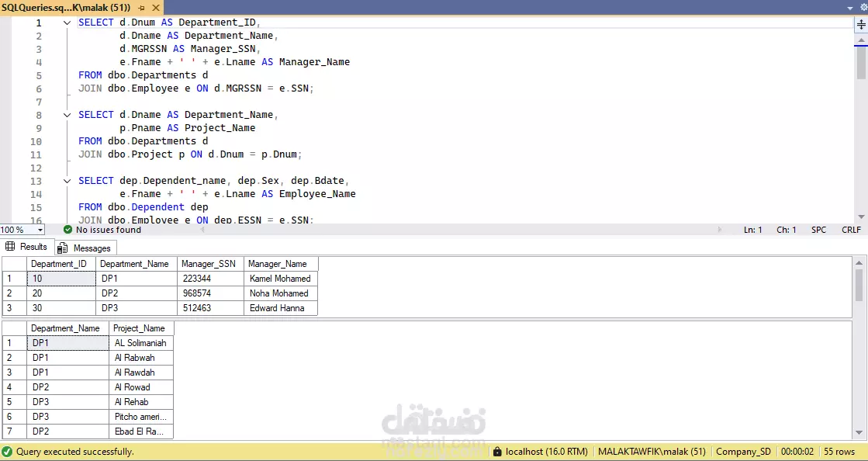Select the 968574 SSN cell

tap(209, 293)
